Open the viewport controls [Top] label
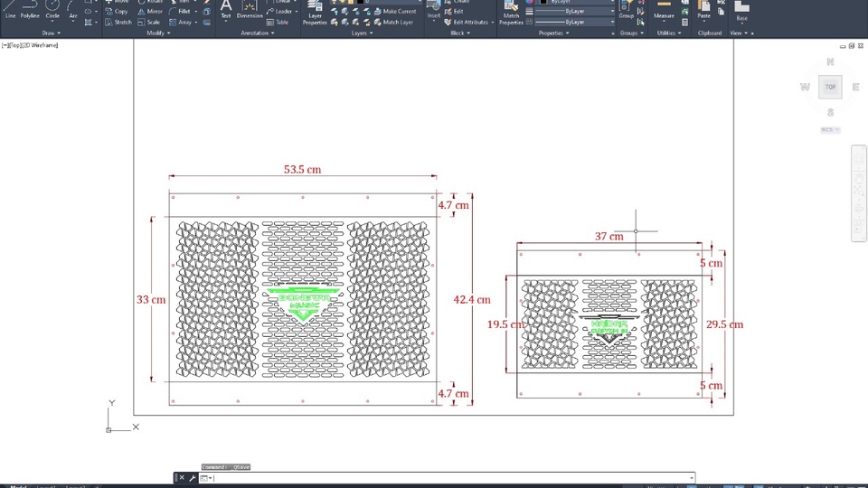This screenshot has width=868, height=488. pos(15,45)
